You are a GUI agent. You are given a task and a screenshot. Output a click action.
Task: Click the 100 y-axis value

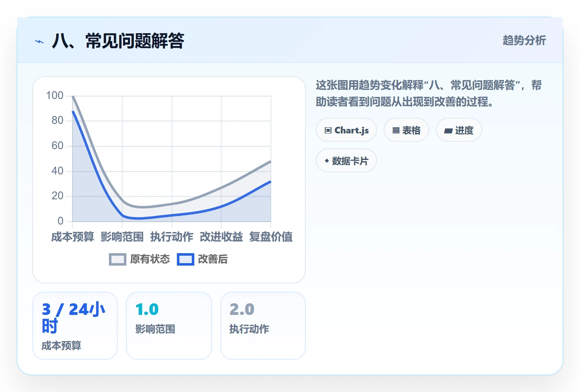[55, 96]
